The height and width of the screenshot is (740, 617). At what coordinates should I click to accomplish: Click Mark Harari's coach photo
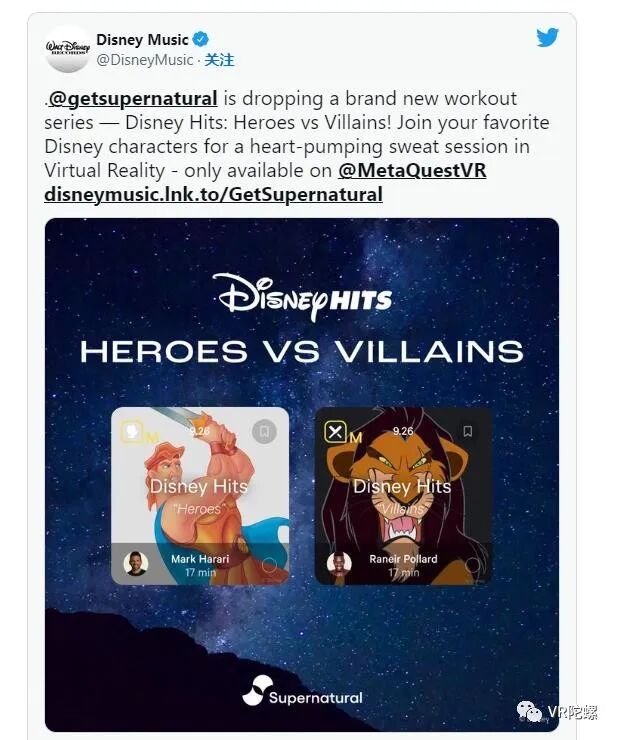(136, 563)
